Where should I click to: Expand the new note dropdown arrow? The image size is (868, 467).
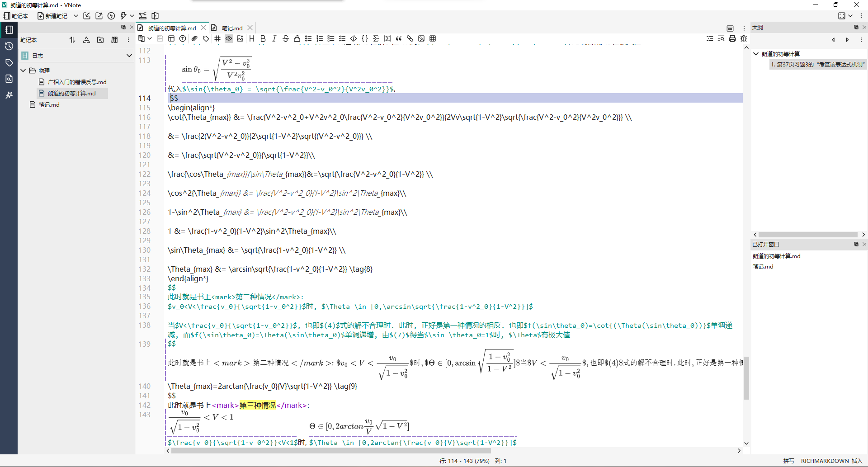tap(75, 16)
